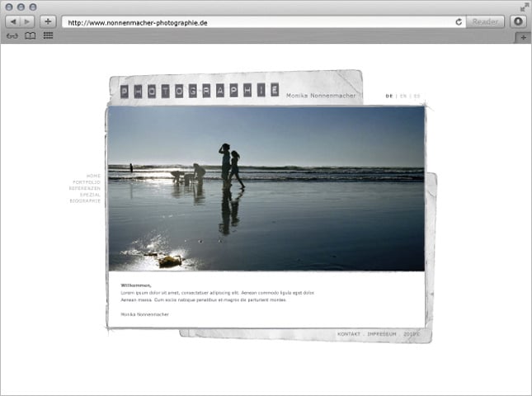Add bookmark with the plus button
This screenshot has width=532, height=396.
(x=48, y=21)
